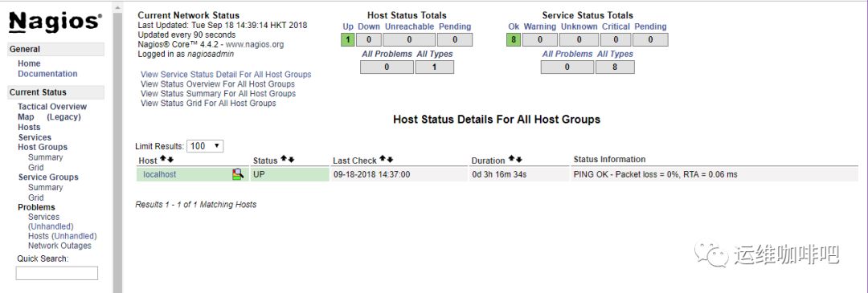The width and height of the screenshot is (868, 293).
Task: Click the green service Ok count 8
Action: pyautogui.click(x=513, y=40)
